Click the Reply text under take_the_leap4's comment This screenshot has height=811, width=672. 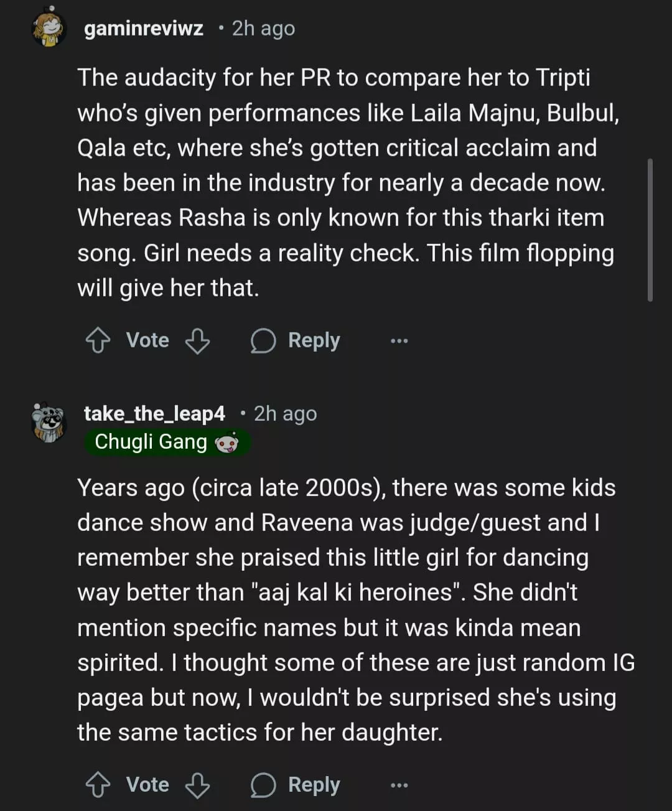click(x=314, y=785)
